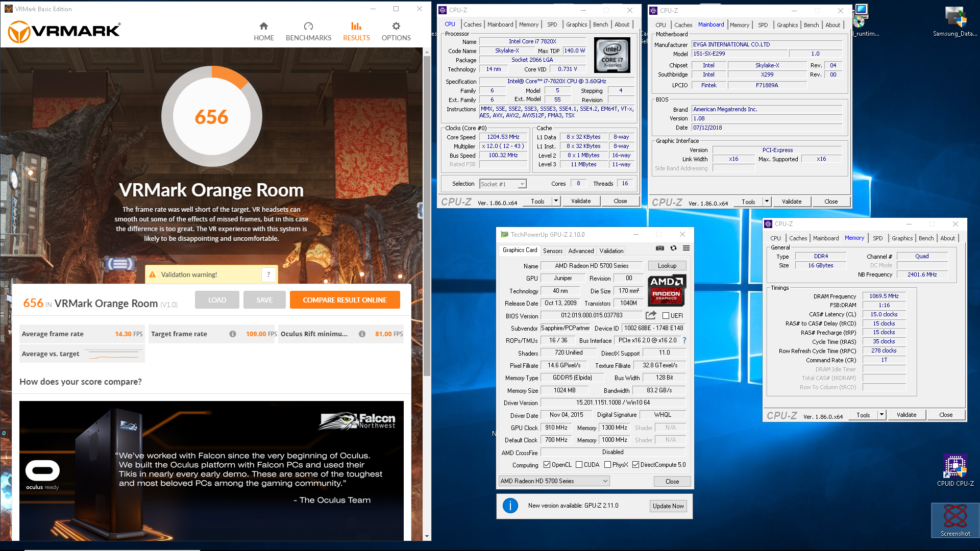Open the Screenshot desktop icon
Screen dimensions: 980x551
(x=955, y=520)
